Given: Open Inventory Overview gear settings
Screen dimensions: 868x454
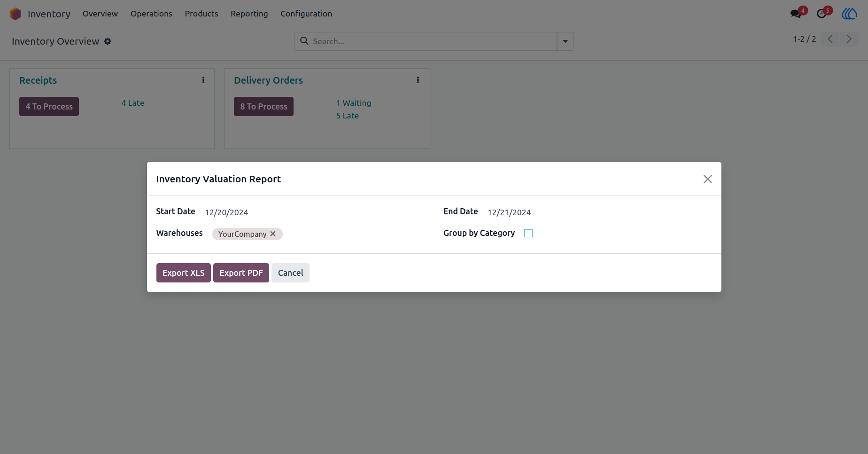Looking at the screenshot, I should pyautogui.click(x=108, y=41).
